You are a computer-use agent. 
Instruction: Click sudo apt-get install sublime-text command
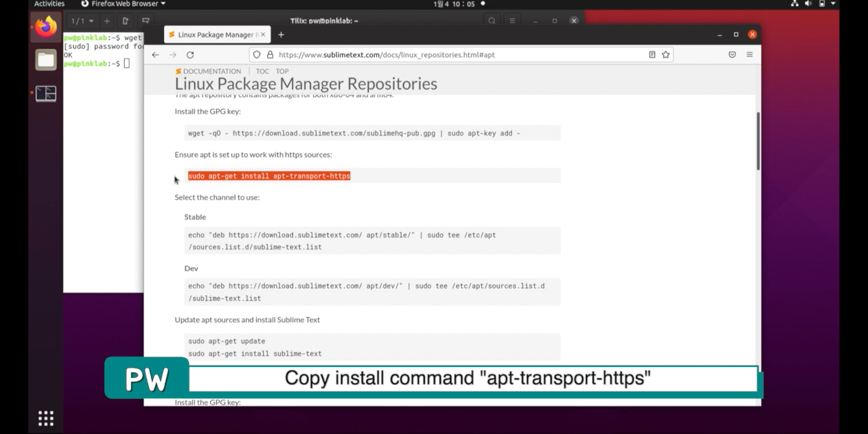(255, 353)
